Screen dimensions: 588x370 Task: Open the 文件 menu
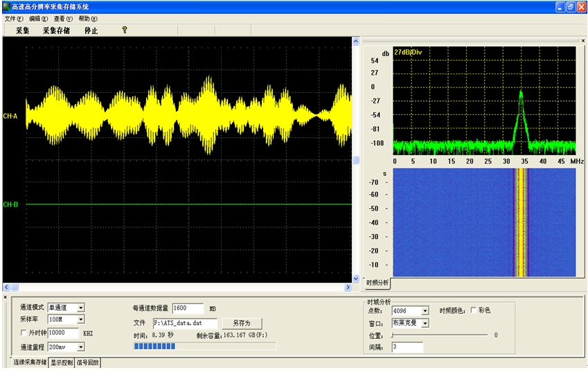pos(13,19)
